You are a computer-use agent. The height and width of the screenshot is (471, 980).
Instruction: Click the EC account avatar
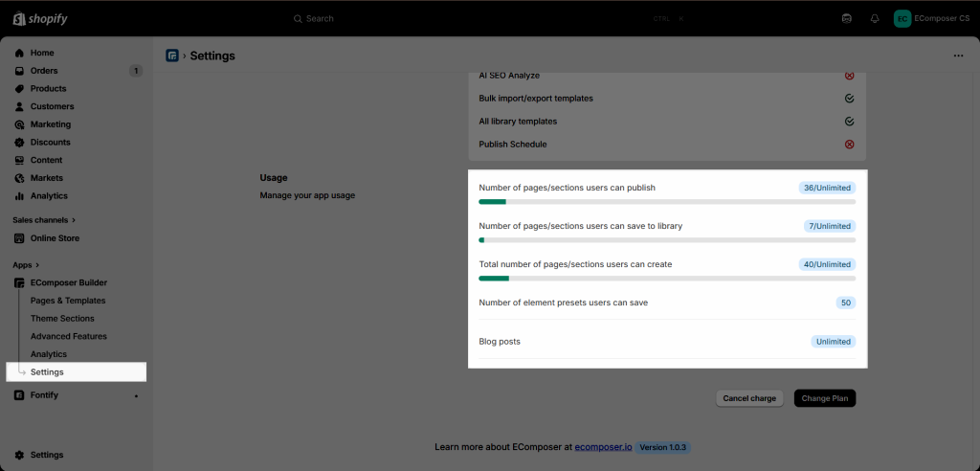pyautogui.click(x=902, y=19)
